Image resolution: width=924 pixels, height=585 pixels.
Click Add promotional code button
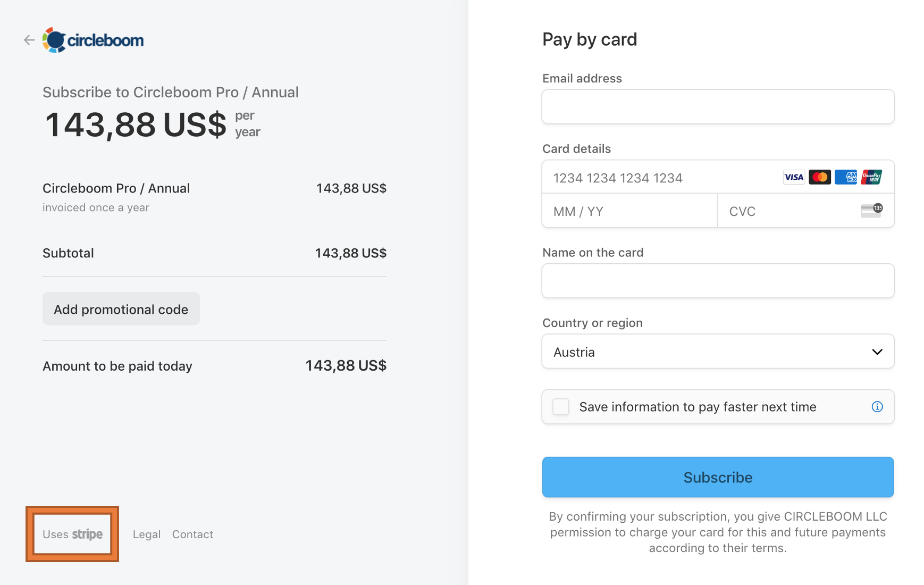click(121, 309)
